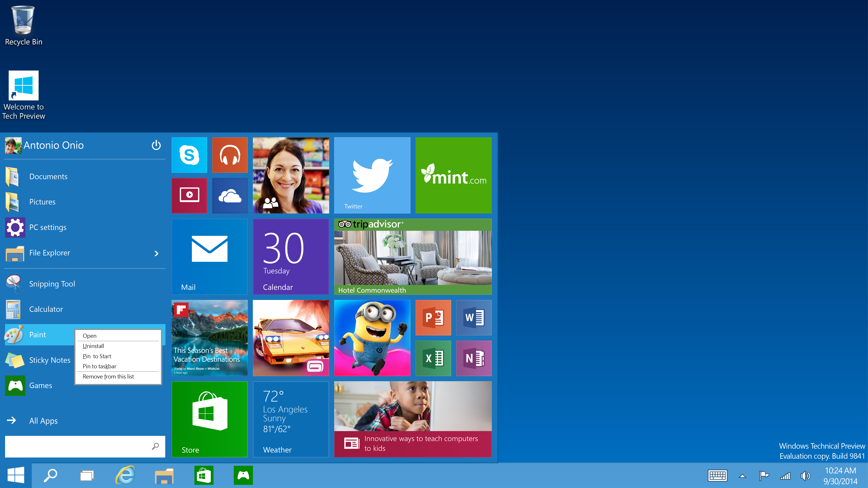
Task: Open the volume speaker tray icon
Action: (805, 476)
